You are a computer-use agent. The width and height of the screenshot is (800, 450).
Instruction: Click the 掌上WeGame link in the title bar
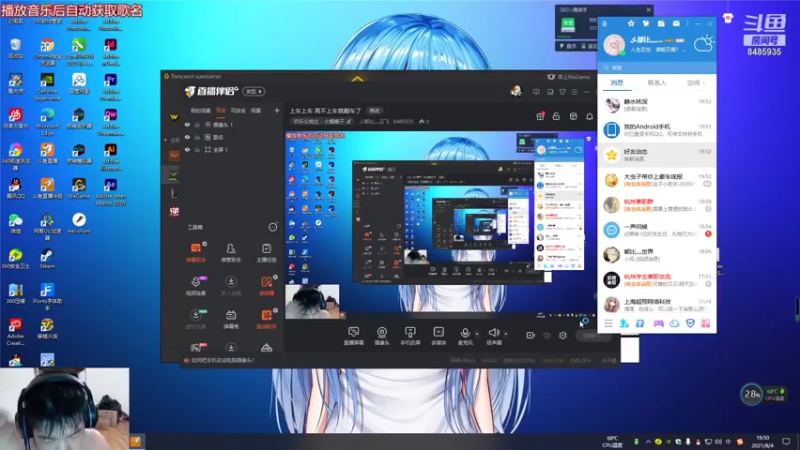pos(569,77)
